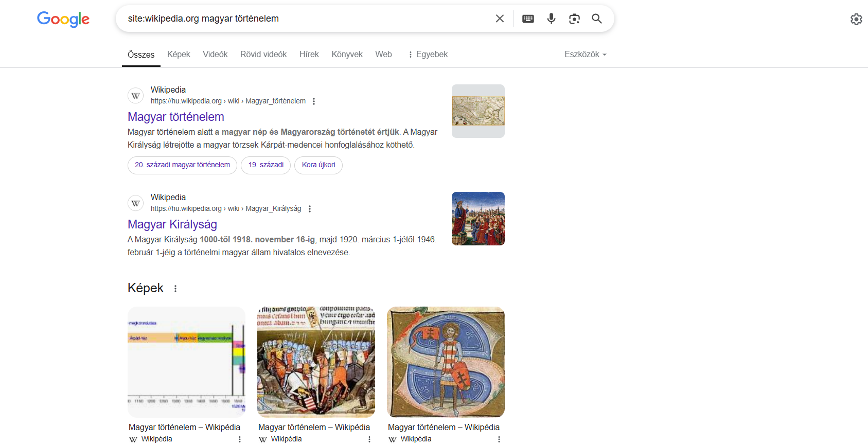This screenshot has height=445, width=868.
Task: Click Wikipedia favicon of Magyar történelem result
Action: coord(136,96)
